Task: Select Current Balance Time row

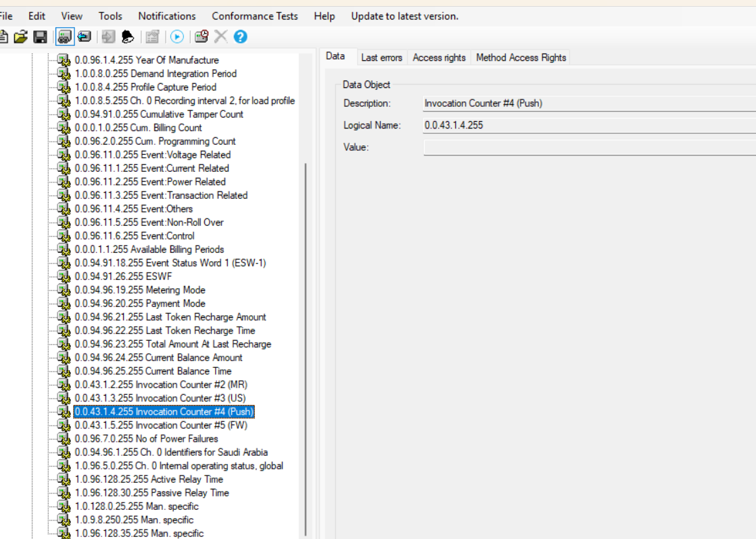Action: pyautogui.click(x=153, y=371)
